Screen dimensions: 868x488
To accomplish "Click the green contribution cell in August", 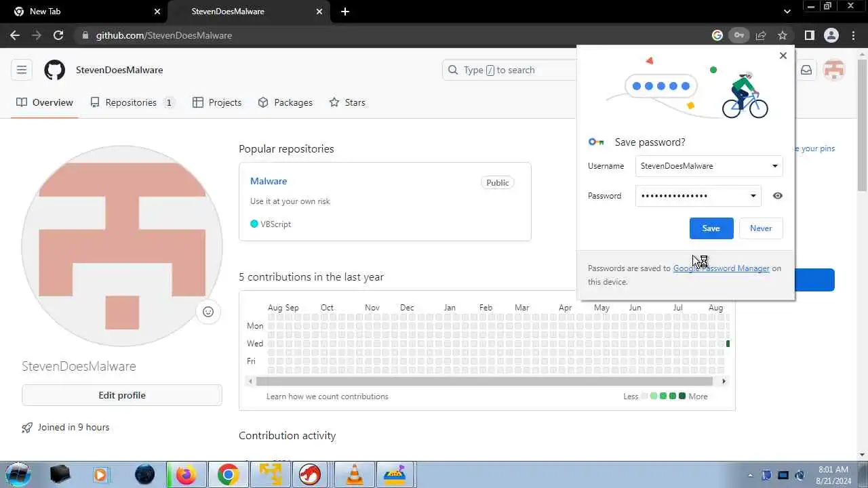I will 728,344.
